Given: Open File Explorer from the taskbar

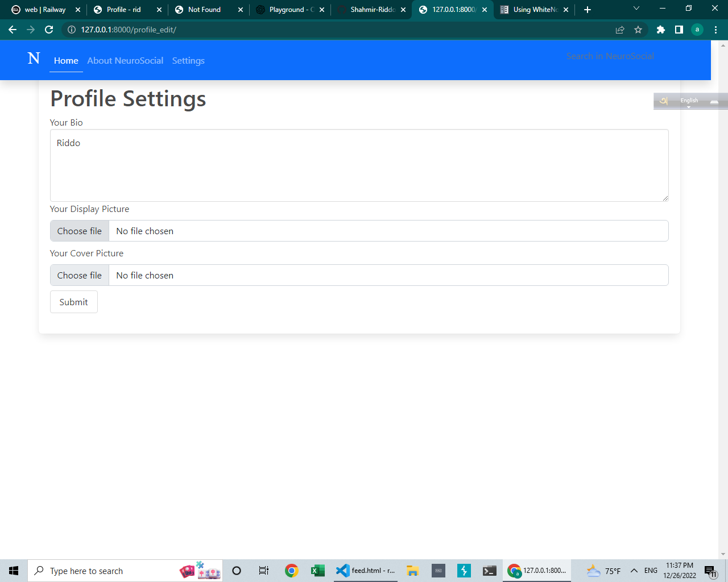Looking at the screenshot, I should pos(412,571).
